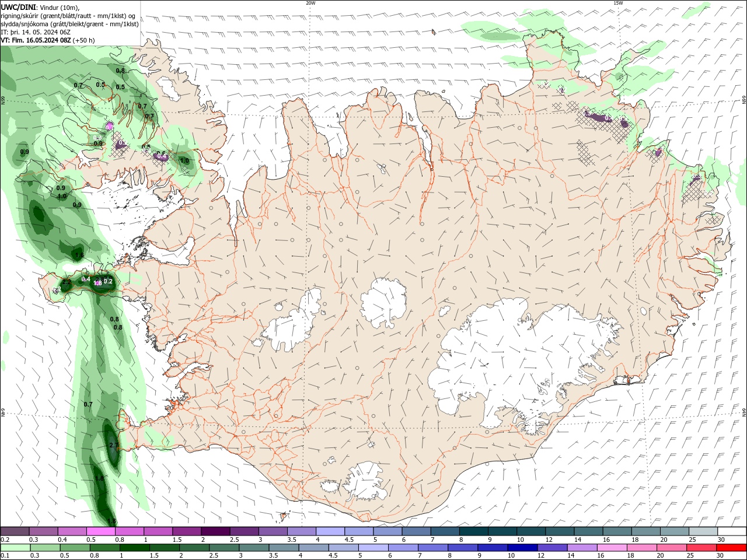The width and height of the screenshot is (747, 560).
Task: Pick the palest green 0.1 swatch in rain row
Action: [15, 548]
